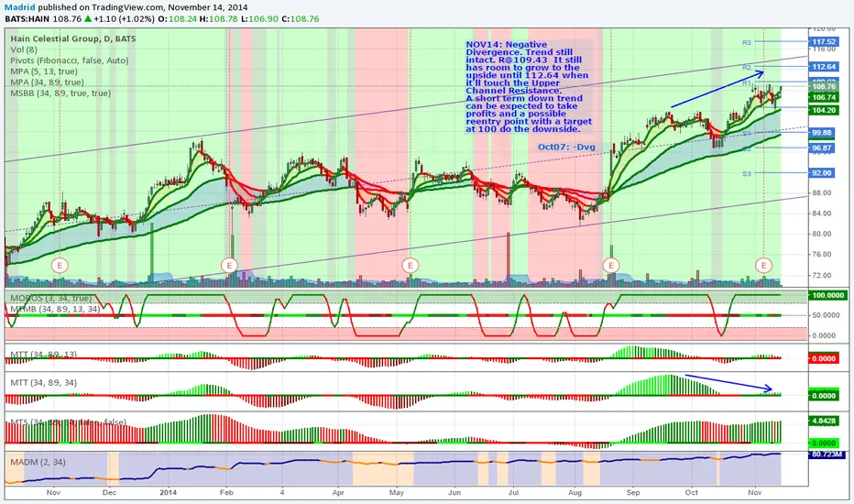Click the Oct07: -Dvg annotation

566,148
